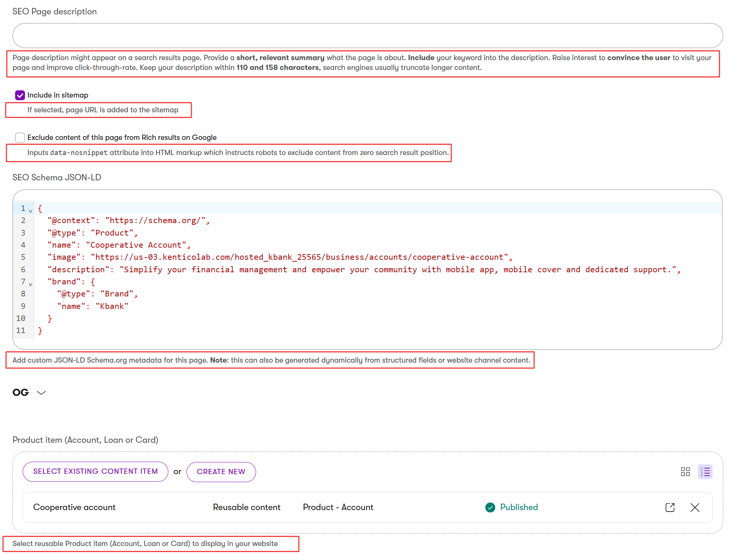The height and width of the screenshot is (560, 738).
Task: Enable Exclude content from Rich results on Google
Action: [20, 137]
